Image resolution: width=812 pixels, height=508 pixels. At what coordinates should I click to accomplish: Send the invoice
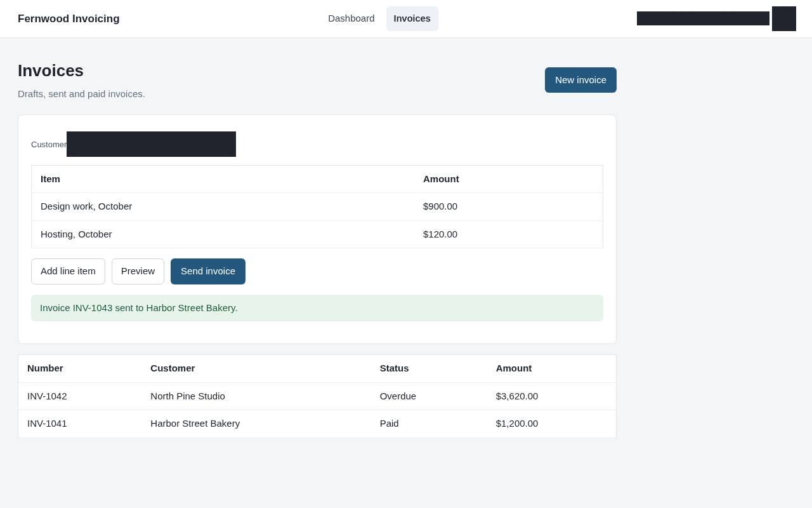pyautogui.click(x=208, y=271)
